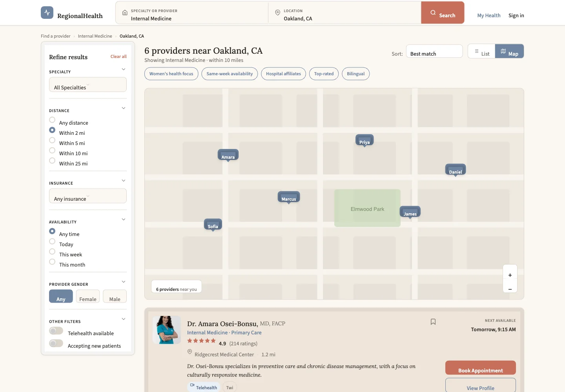Click the Specialty or Provider field
The image size is (565, 392).
[x=192, y=13]
